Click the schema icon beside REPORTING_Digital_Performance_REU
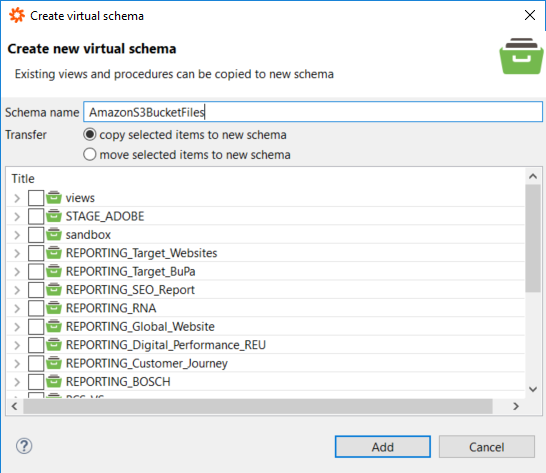The width and height of the screenshot is (546, 473). pos(54,345)
